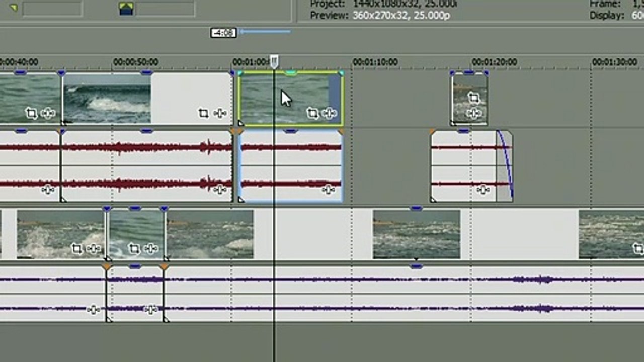
Task: Open Event FX on the first purple audio segment
Action: click(93, 310)
